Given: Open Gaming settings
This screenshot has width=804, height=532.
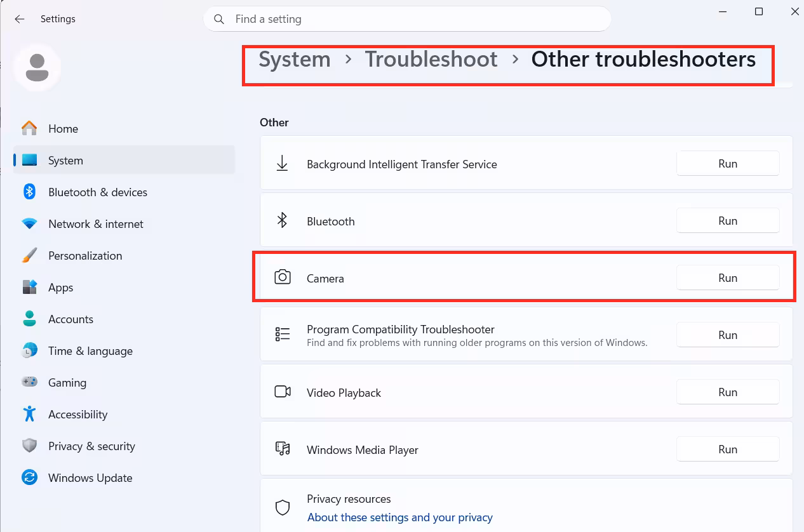Looking at the screenshot, I should pos(124,382).
